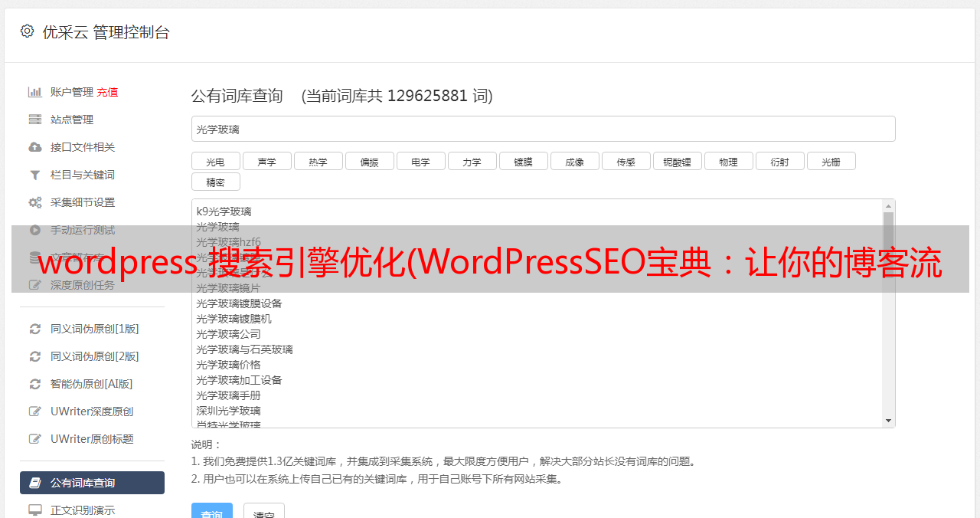
Task: Click the 声学 tag button
Action: 267,161
